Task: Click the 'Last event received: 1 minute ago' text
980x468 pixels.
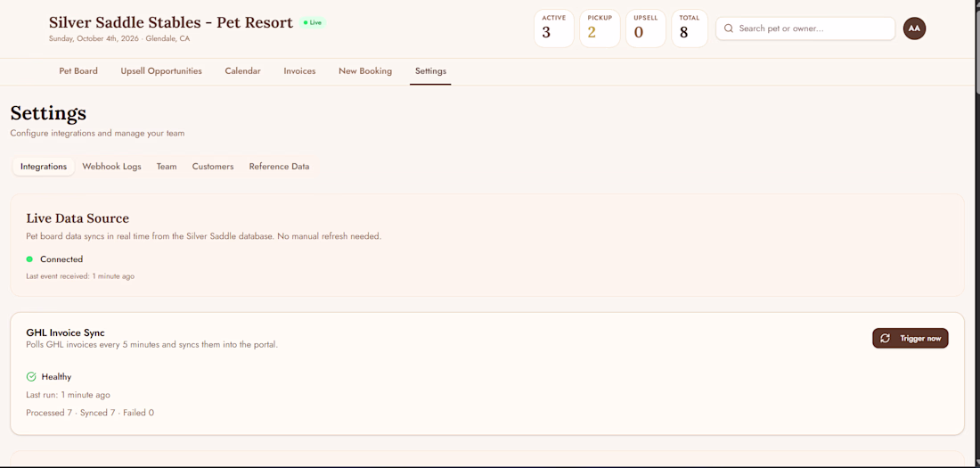Action: tap(80, 276)
